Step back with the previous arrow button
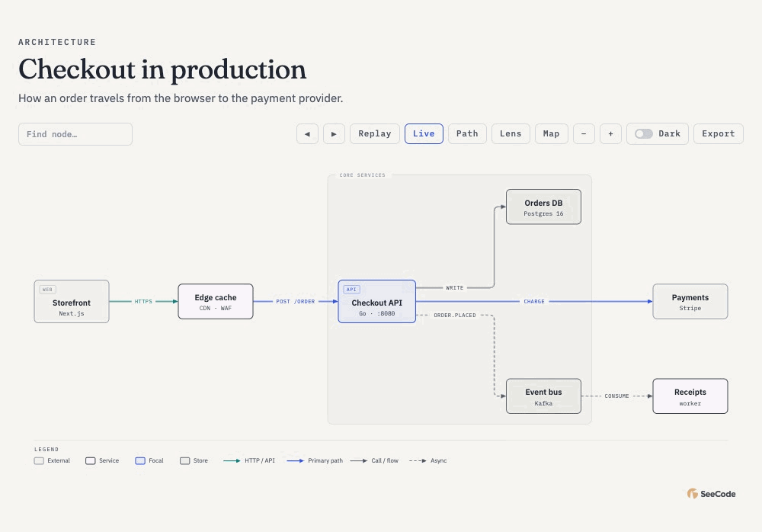Screen dimensions: 762x532 (307, 133)
